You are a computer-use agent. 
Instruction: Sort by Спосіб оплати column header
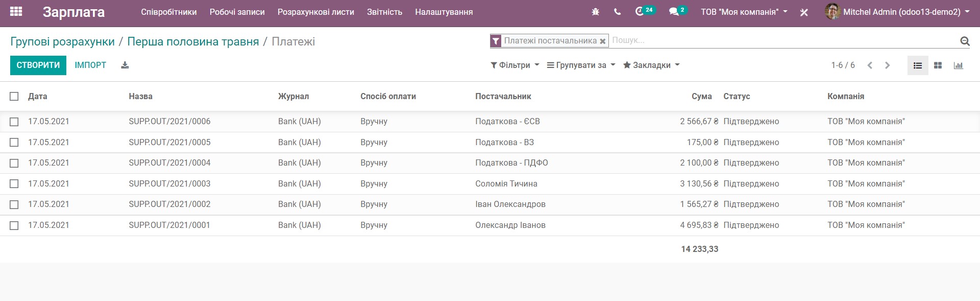coord(388,96)
